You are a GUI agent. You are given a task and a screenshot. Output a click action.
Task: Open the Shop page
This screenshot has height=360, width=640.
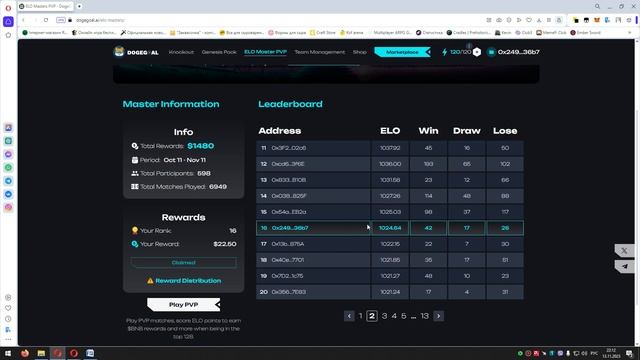[x=360, y=52]
